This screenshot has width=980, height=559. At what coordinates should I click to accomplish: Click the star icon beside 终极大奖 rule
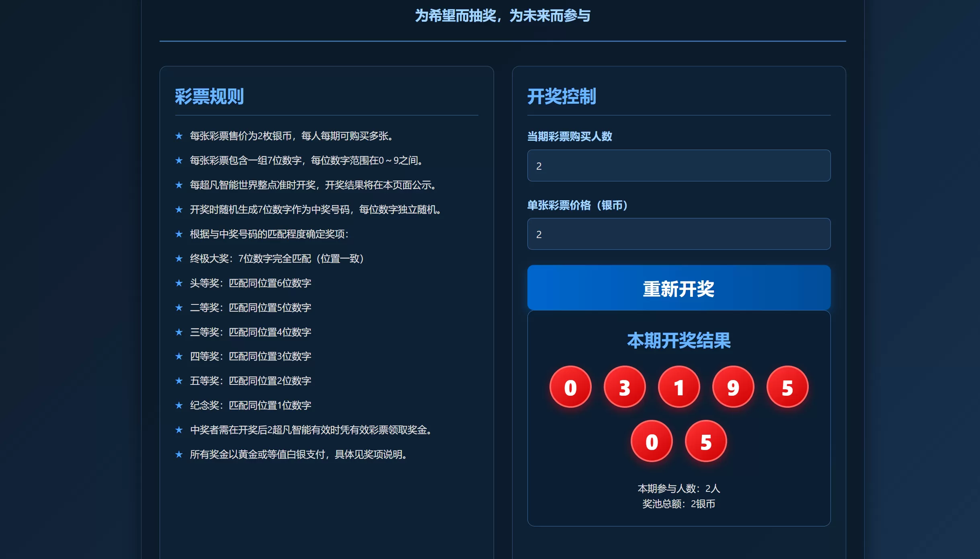coord(179,259)
